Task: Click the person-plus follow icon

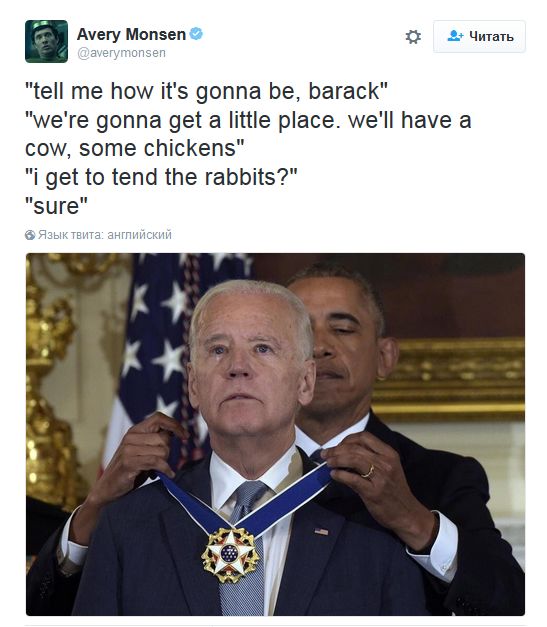Action: [x=455, y=36]
